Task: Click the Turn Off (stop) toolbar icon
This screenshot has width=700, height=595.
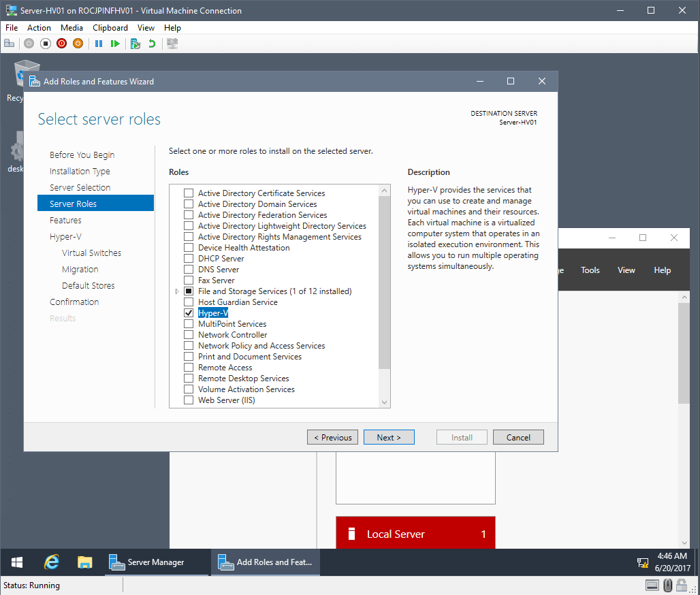Action: point(46,44)
